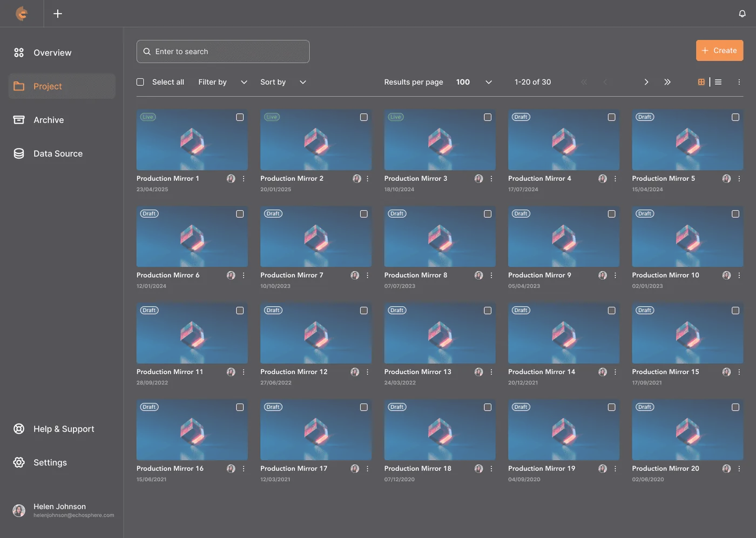Open Production Mirror 2 options menu

tap(368, 179)
